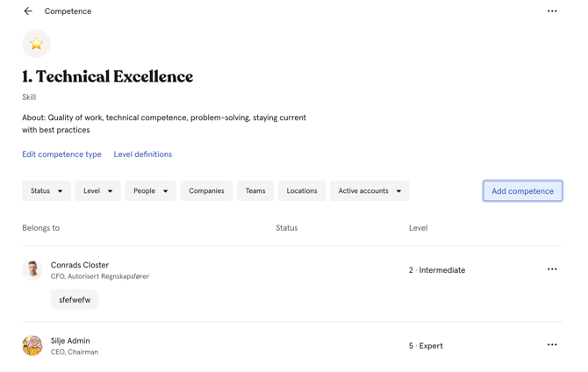Click Conrads Closter's profile photo
The height and width of the screenshot is (372, 588).
coord(32,270)
